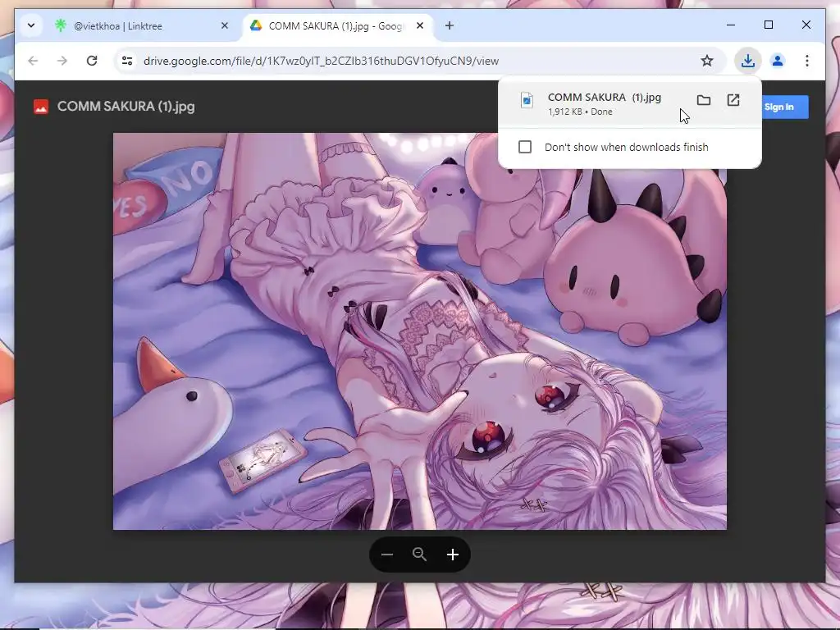
Task: Show downloaded file in folder
Action: (x=703, y=99)
